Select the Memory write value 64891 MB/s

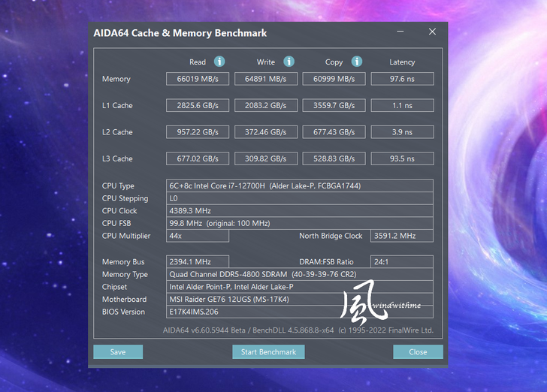pos(266,79)
